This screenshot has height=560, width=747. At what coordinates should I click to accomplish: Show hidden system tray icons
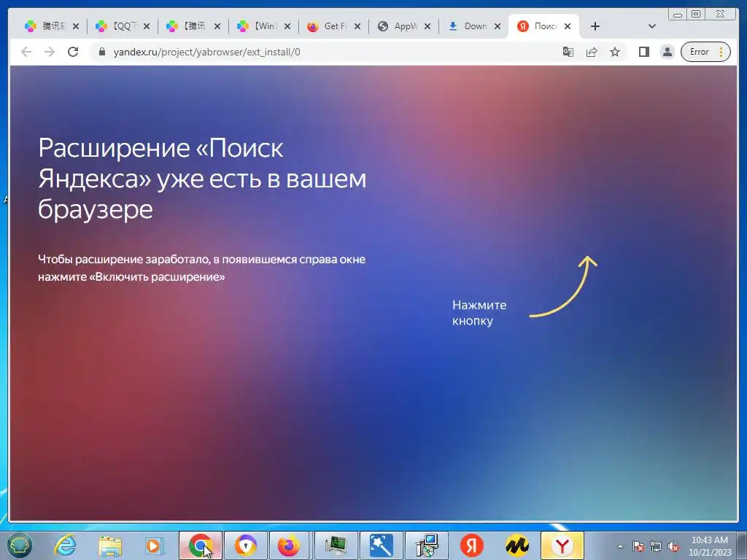click(x=620, y=546)
